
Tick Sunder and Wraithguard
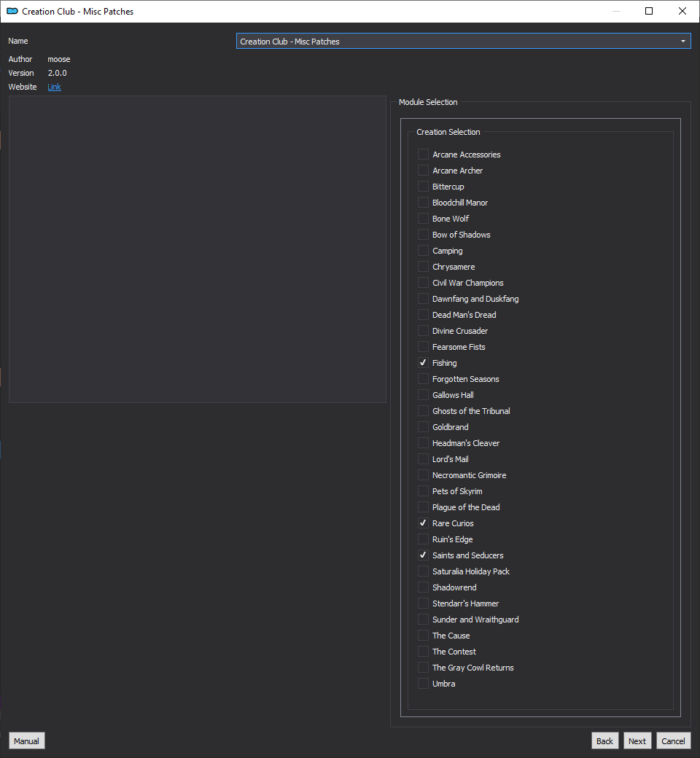click(x=423, y=620)
